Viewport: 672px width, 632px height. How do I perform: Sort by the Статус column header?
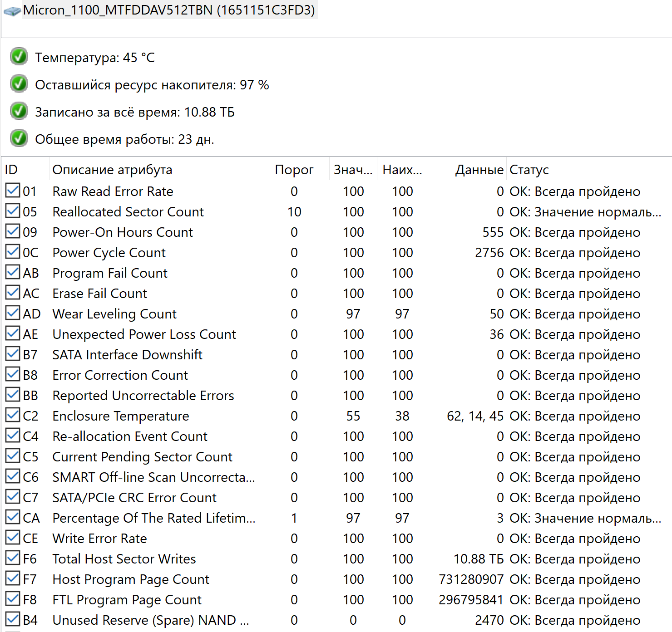(588, 170)
